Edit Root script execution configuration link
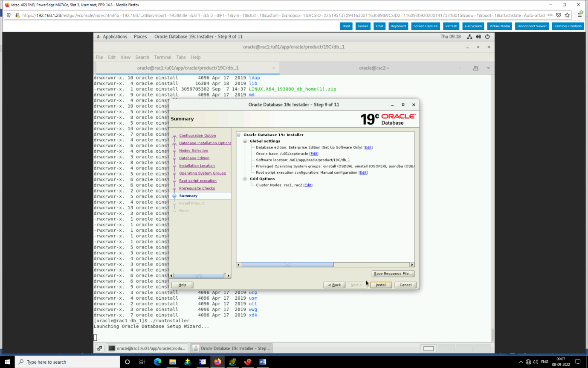 coord(363,172)
